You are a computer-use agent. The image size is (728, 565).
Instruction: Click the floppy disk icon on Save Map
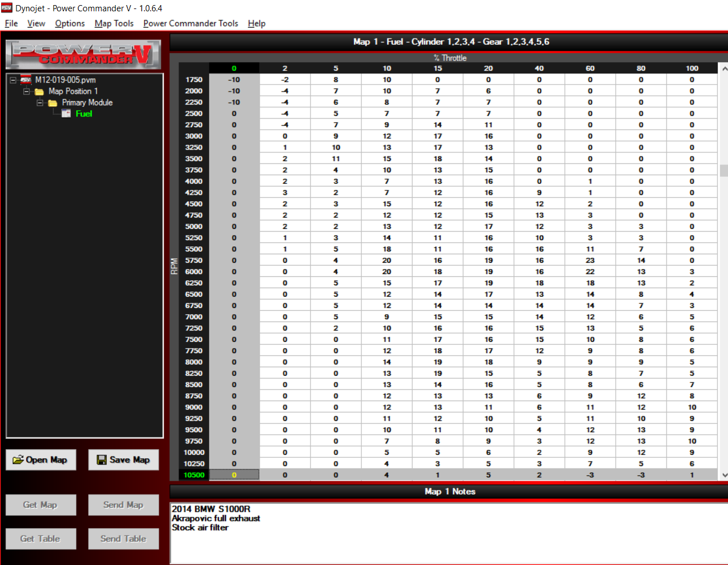tap(102, 460)
